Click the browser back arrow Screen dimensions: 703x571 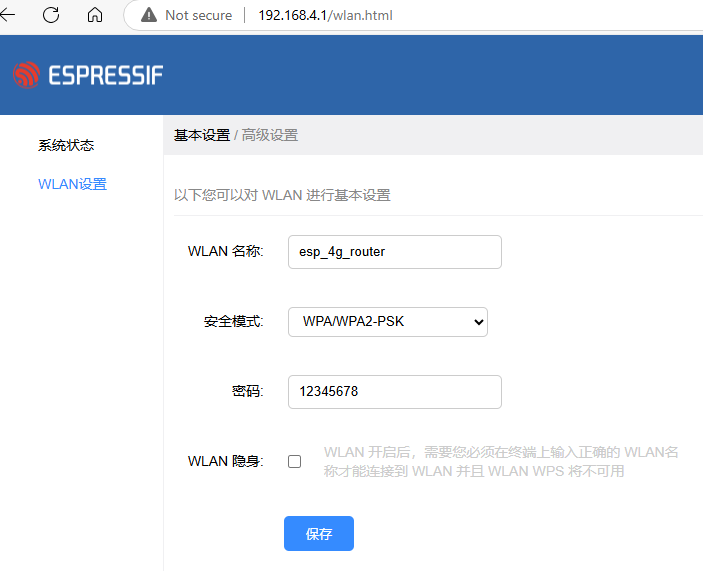point(8,15)
